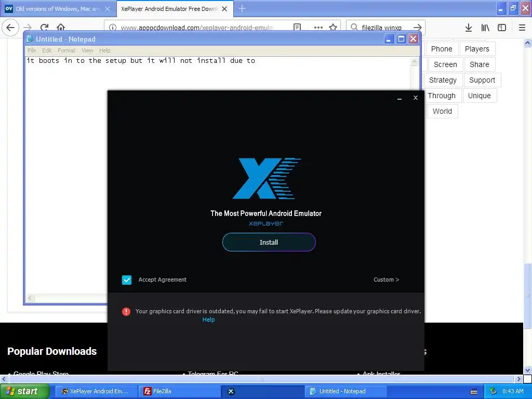
Task: Click the keyboard icon in system tray
Action: point(474,392)
